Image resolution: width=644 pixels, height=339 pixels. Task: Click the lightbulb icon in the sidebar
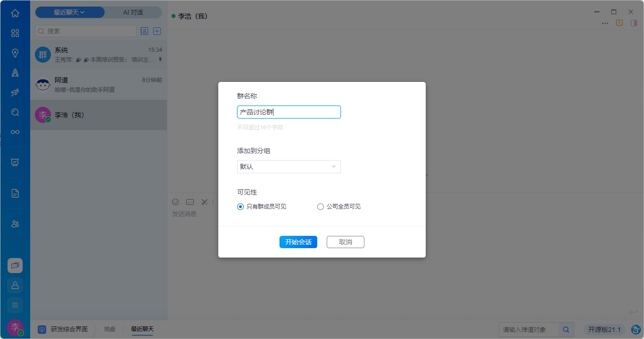tap(15, 53)
